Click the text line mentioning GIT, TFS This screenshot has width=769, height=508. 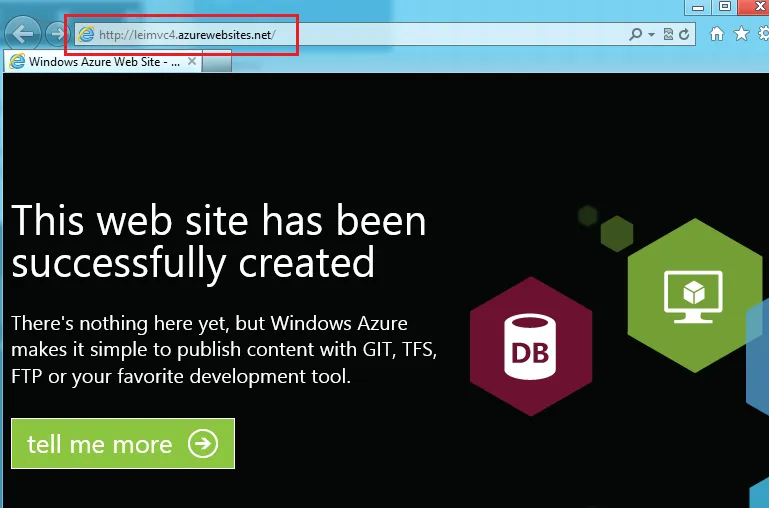(x=224, y=350)
